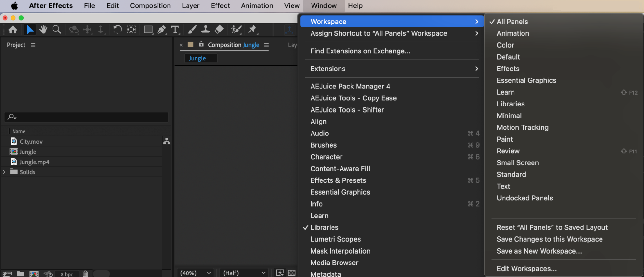Screen dimensions: 644x277
Task: Select the Selection arrow tool
Action: click(x=30, y=30)
